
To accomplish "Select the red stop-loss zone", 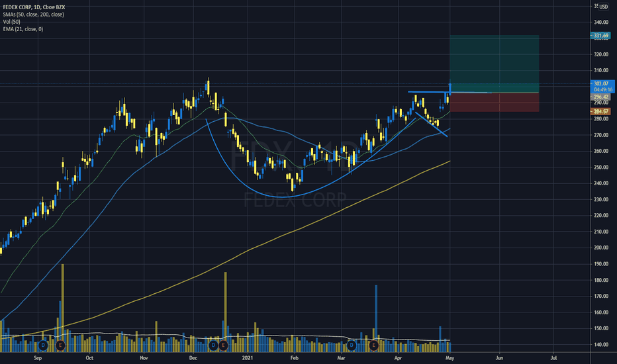I will pos(495,102).
